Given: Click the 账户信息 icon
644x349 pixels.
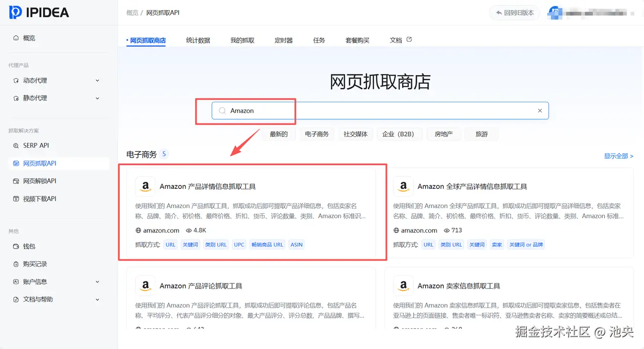Looking at the screenshot, I should [x=16, y=282].
